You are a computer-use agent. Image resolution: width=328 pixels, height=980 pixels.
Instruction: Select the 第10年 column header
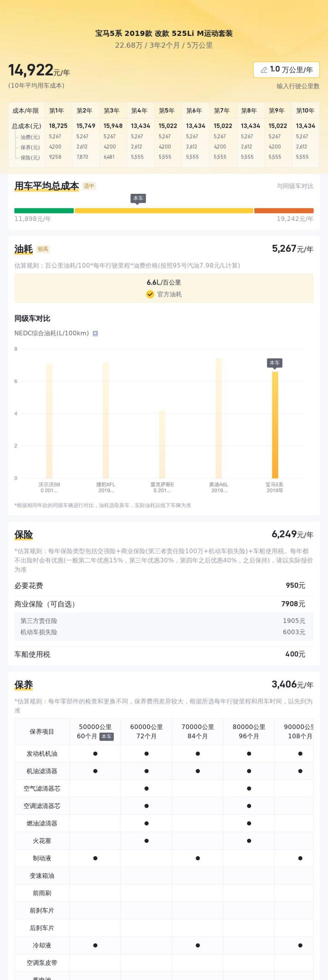click(x=305, y=111)
